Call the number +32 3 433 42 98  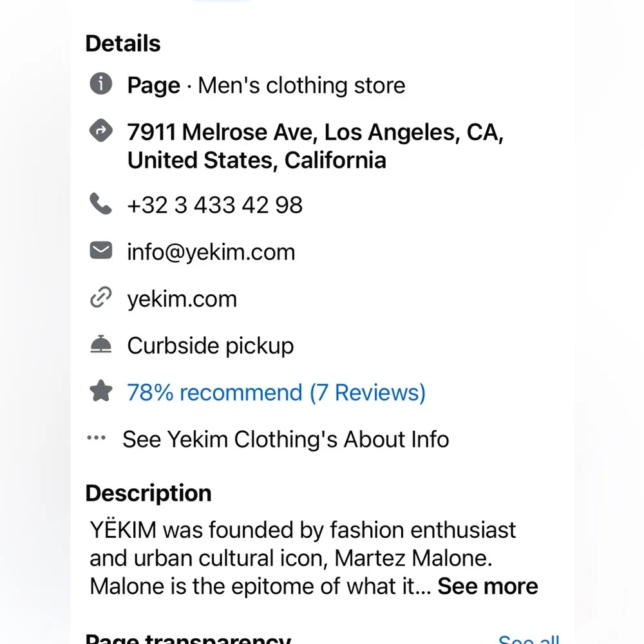(214, 205)
